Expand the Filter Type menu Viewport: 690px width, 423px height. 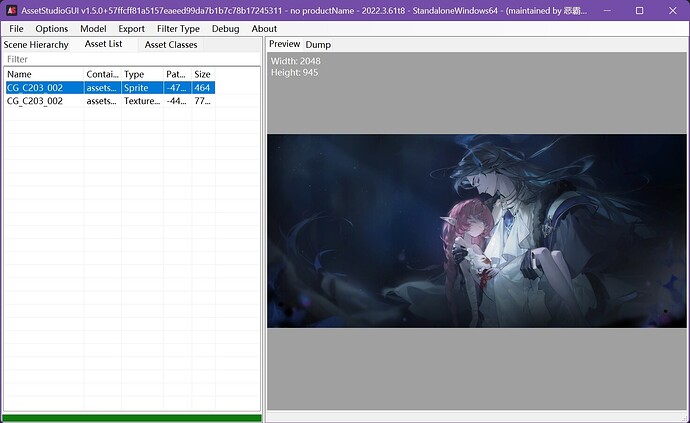click(x=178, y=29)
